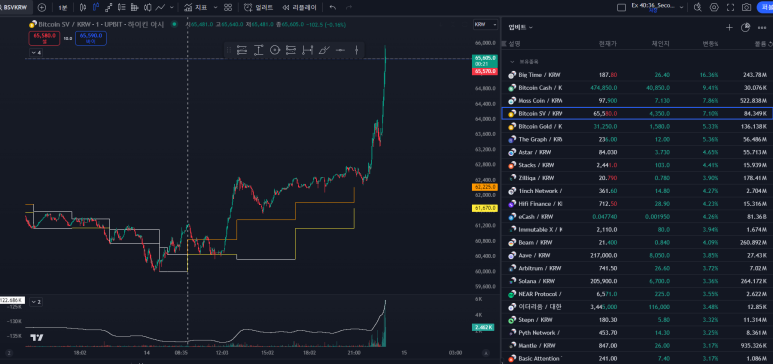Open the 업비트 watchlist name dropdown
This screenshot has width=773, height=364.
click(x=521, y=27)
